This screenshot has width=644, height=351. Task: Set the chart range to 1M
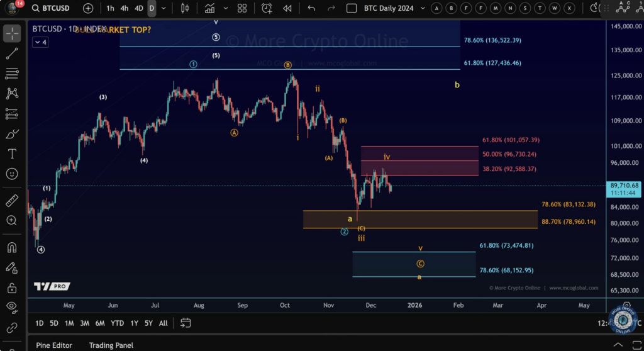(x=69, y=323)
